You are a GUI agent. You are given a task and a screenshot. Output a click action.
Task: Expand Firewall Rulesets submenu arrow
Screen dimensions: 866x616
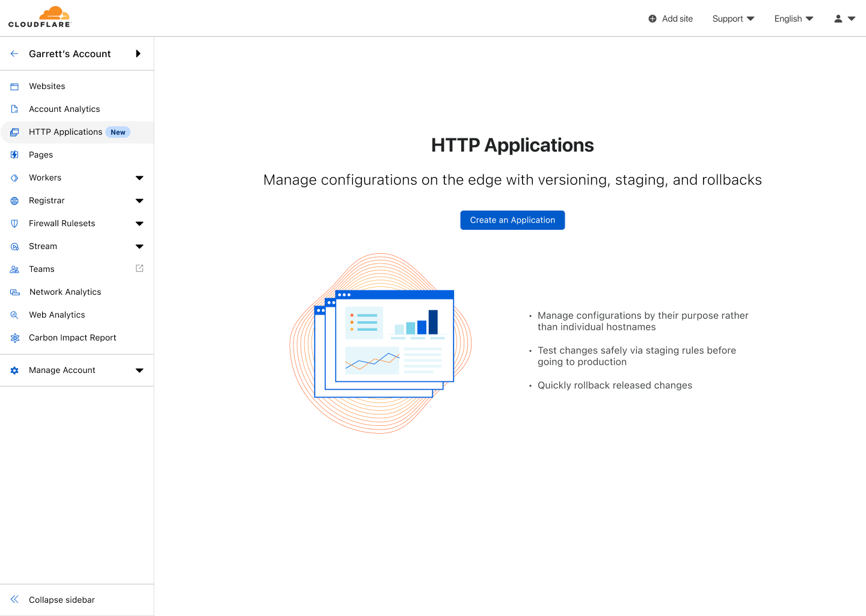click(140, 224)
